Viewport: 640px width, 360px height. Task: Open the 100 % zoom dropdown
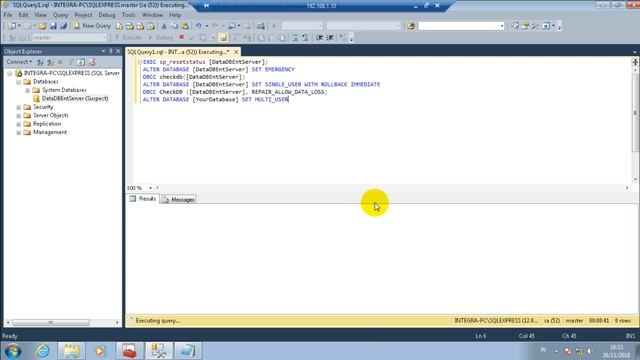point(151,188)
